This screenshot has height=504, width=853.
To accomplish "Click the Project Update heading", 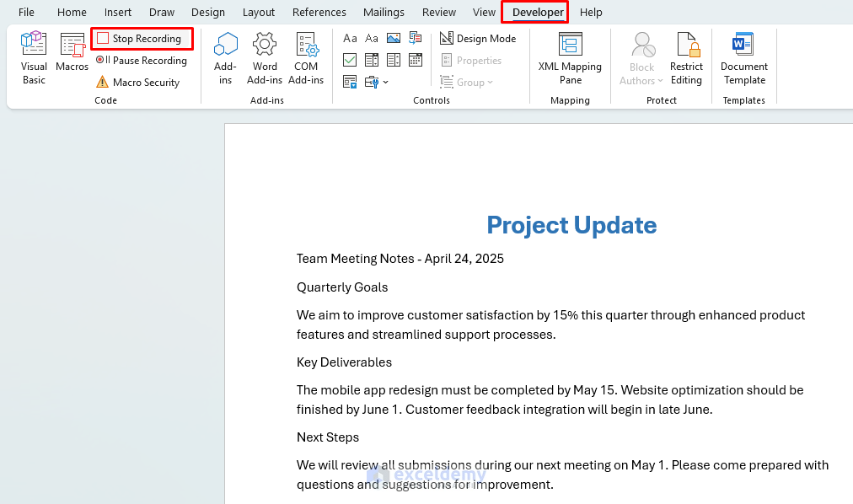I will pyautogui.click(x=571, y=225).
